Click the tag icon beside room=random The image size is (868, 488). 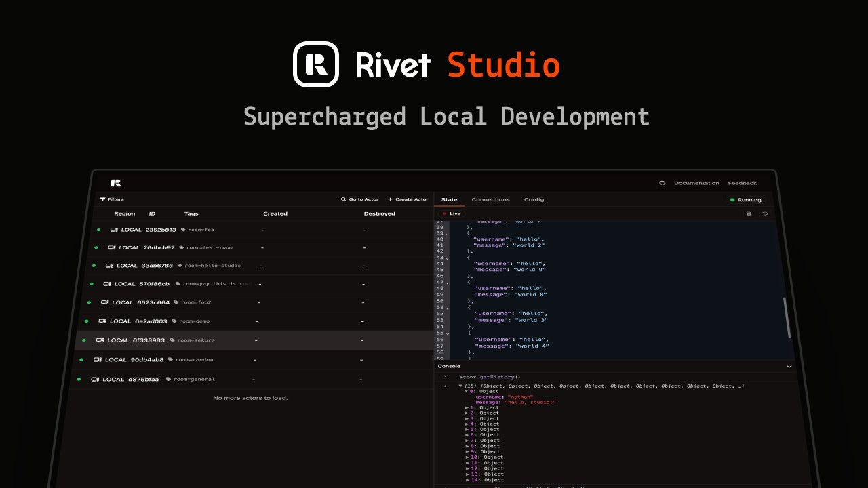[x=170, y=360]
